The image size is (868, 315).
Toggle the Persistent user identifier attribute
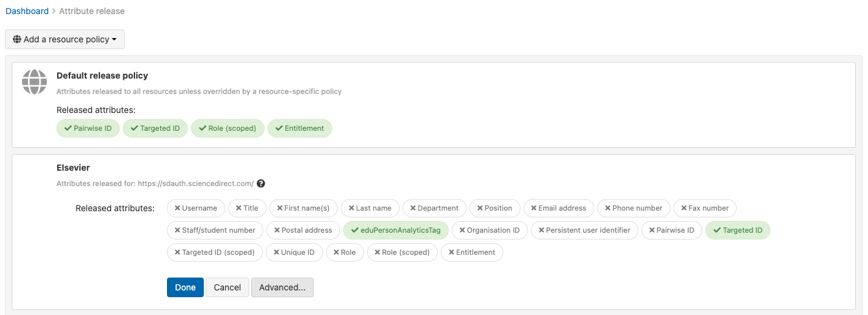tap(584, 230)
